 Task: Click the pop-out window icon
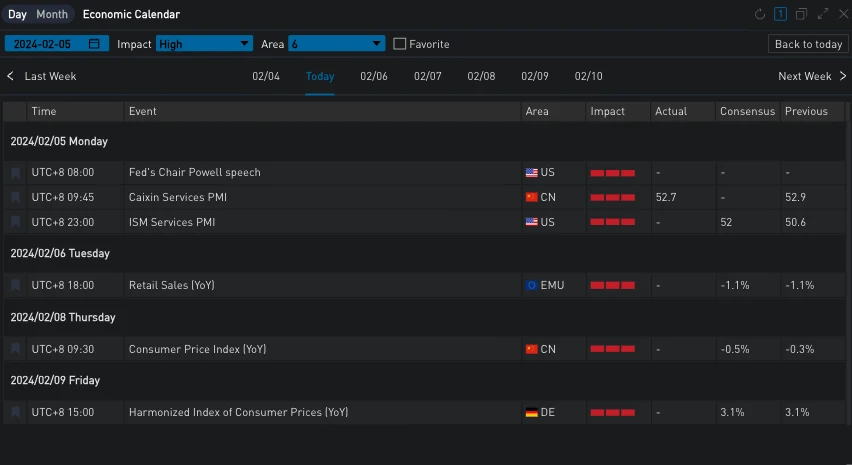pyautogui.click(x=801, y=14)
